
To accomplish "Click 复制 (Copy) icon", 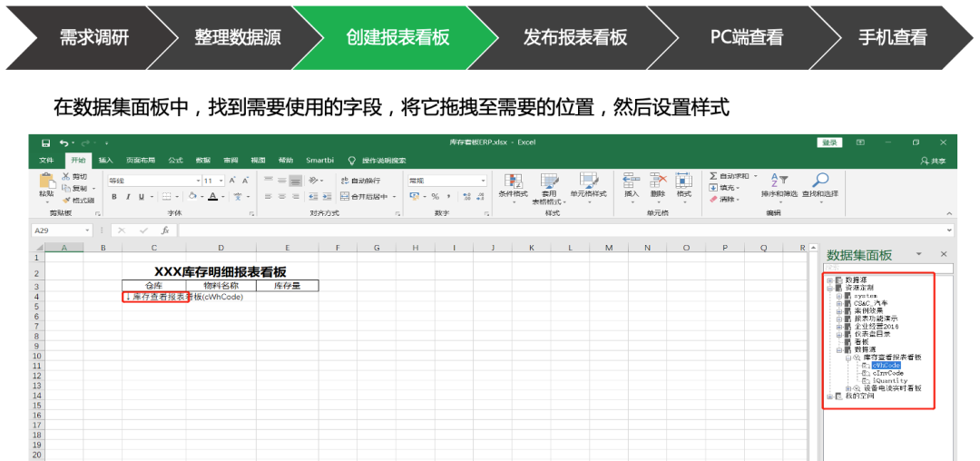I will tap(66, 188).
